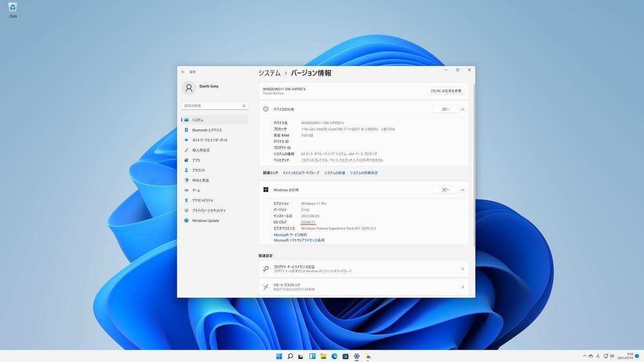644x362 pixels.
Task: Open the Widgets panel on the taskbar
Action: coord(312,356)
